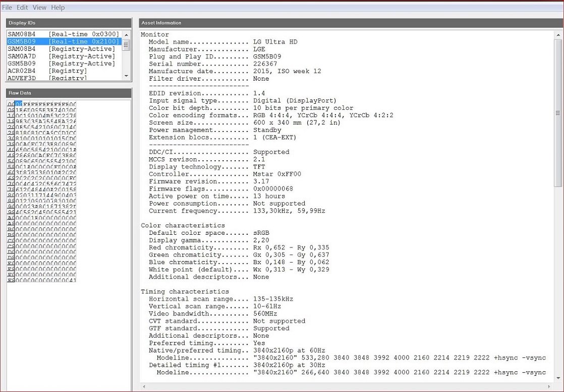Click Current frequency 133,30kHz, 59,99Hz value
This screenshot has width=564, height=392.
289,211
